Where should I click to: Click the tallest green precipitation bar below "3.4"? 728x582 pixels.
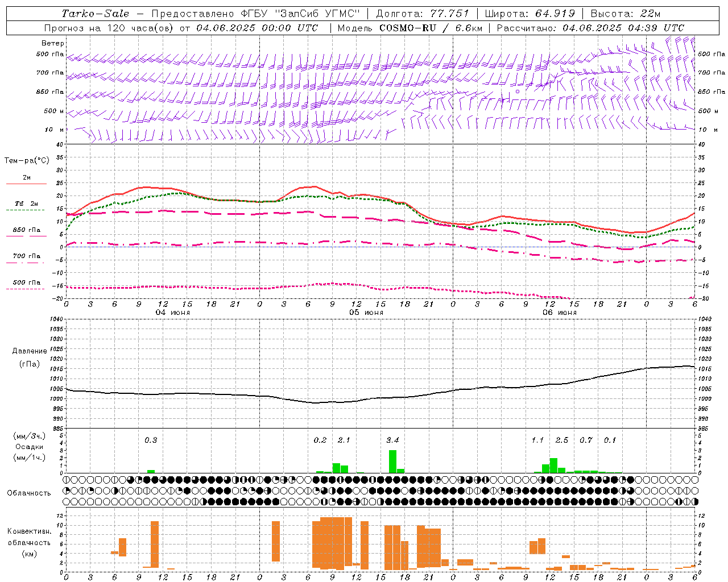point(392,462)
